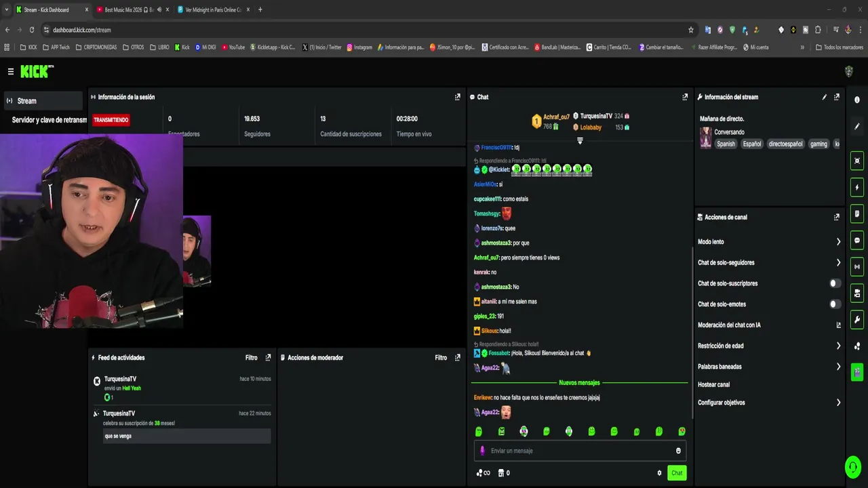Open Servidor y clave de retransmisión

point(50,120)
